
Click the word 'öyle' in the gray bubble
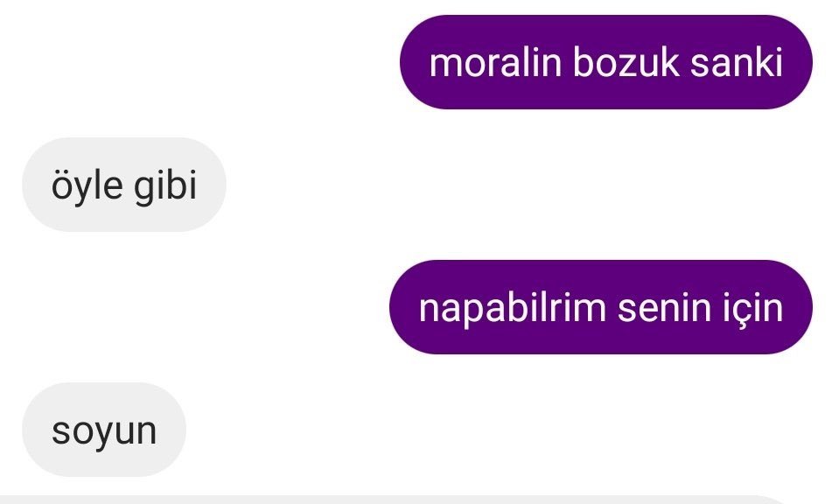pos(87,185)
